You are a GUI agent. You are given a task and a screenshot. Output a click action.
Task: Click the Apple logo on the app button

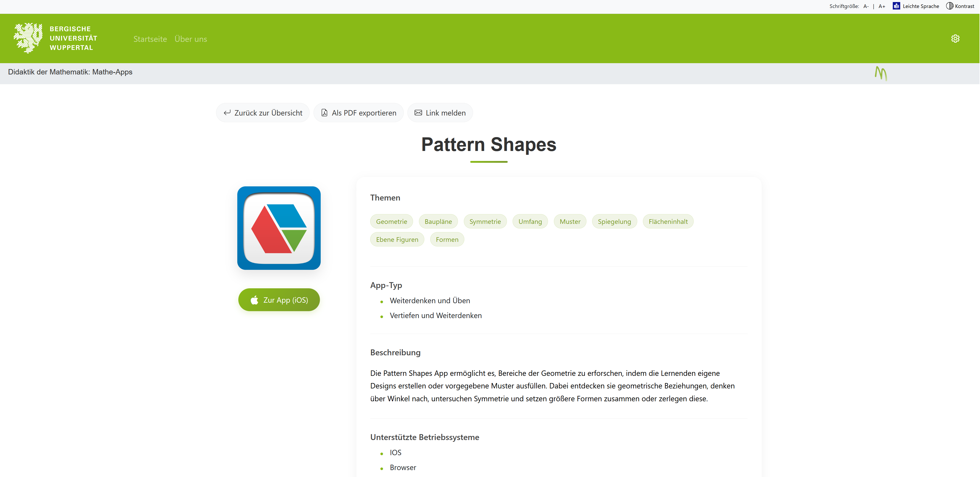pos(254,300)
